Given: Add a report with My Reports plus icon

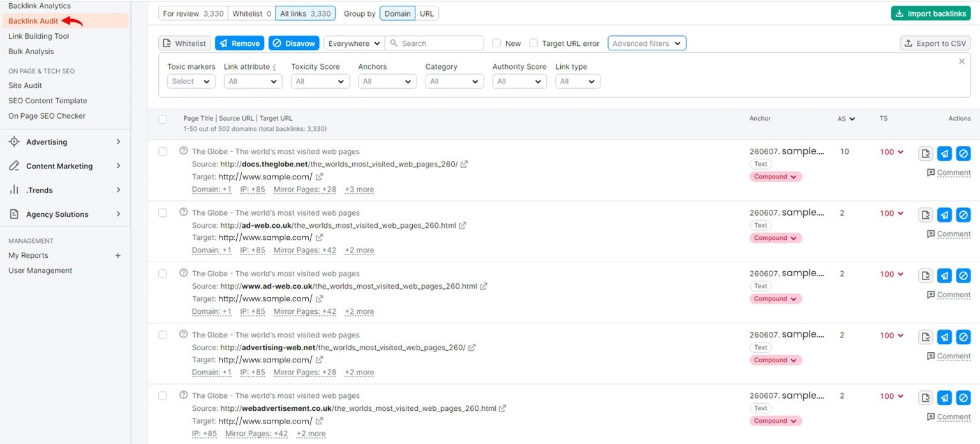Looking at the screenshot, I should [117, 255].
